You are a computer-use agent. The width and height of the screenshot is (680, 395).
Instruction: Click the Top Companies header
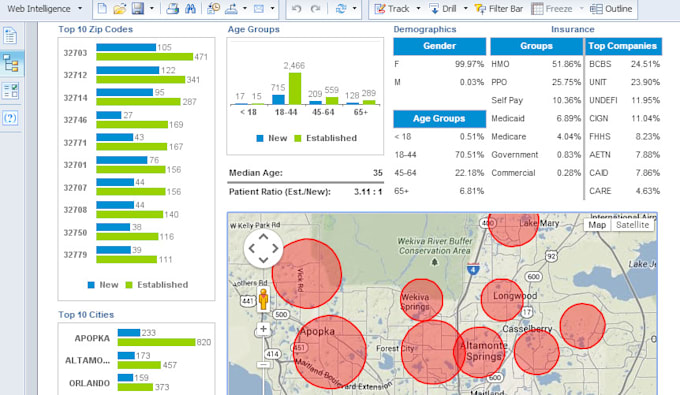(623, 46)
